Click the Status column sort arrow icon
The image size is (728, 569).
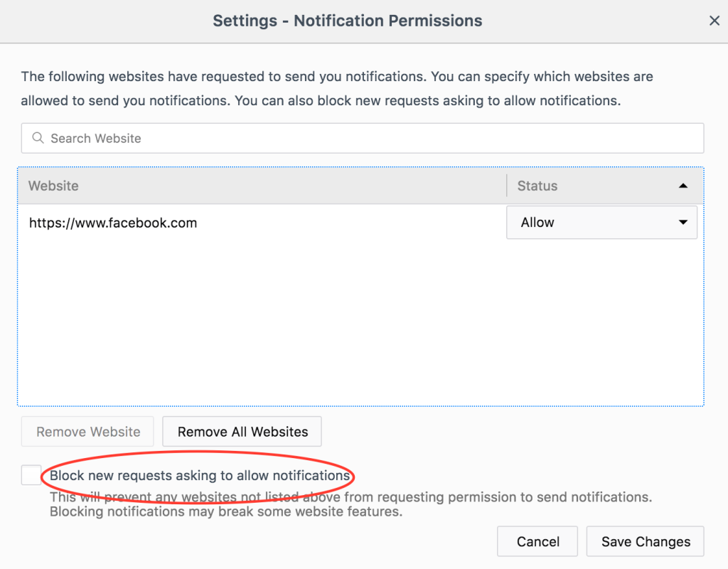click(684, 185)
